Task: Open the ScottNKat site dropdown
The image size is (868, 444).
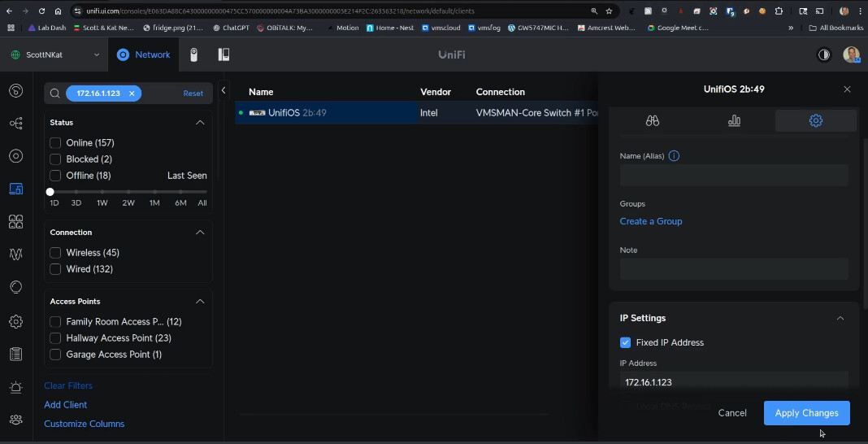Action: pos(55,54)
